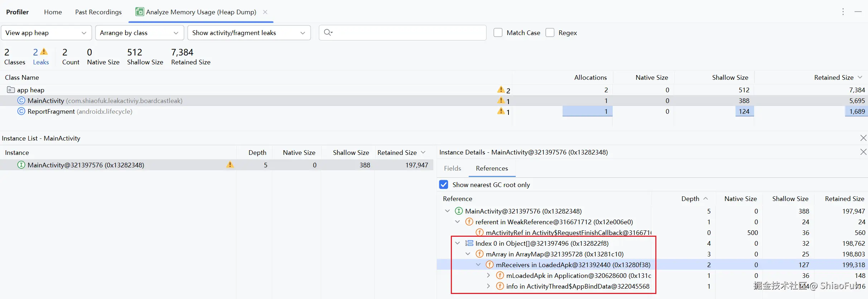Click the class filter search field
This screenshot has width=868, height=299.
click(x=408, y=33)
